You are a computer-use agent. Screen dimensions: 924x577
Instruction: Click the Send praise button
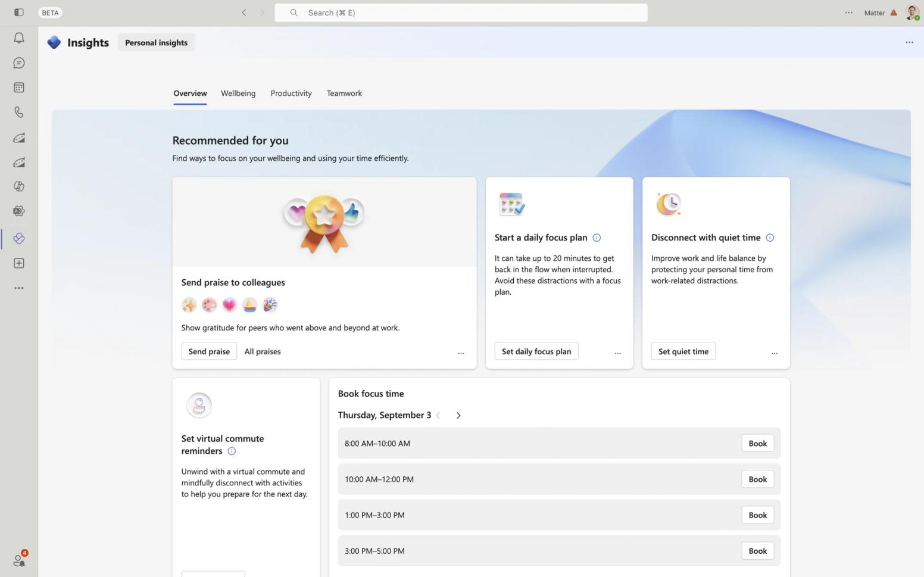(209, 351)
